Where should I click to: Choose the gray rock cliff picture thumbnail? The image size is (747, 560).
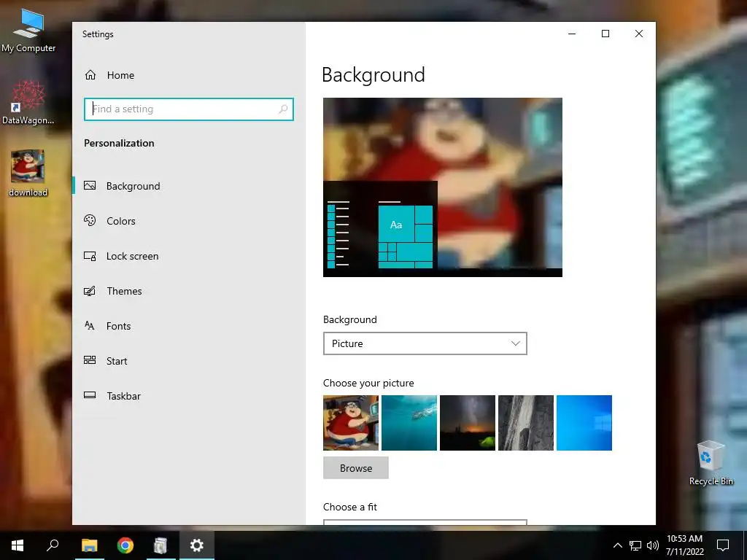(x=526, y=423)
